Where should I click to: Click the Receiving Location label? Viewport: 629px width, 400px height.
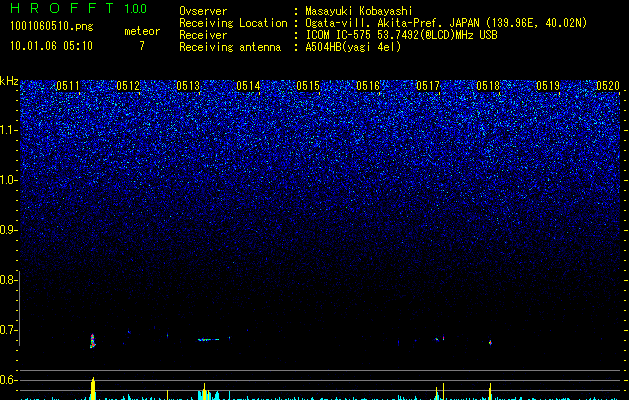coord(233,23)
